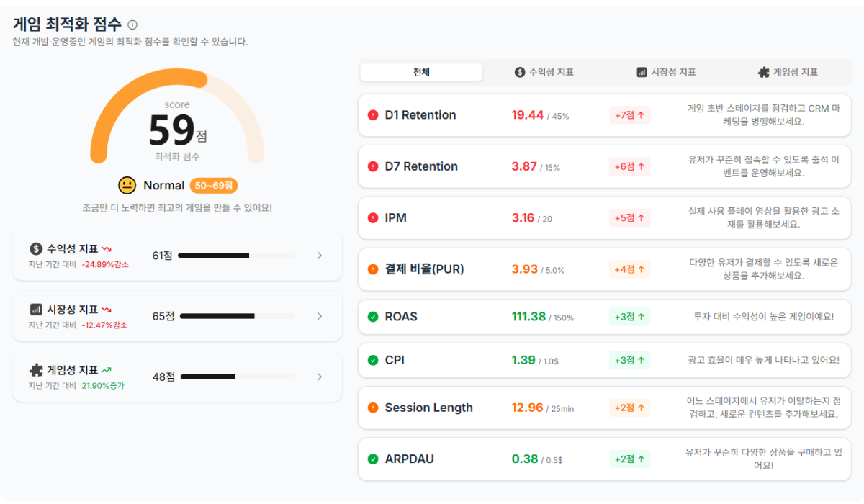Expand the 수익성 지표 card chevron
The width and height of the screenshot is (864, 504).
[x=320, y=255]
